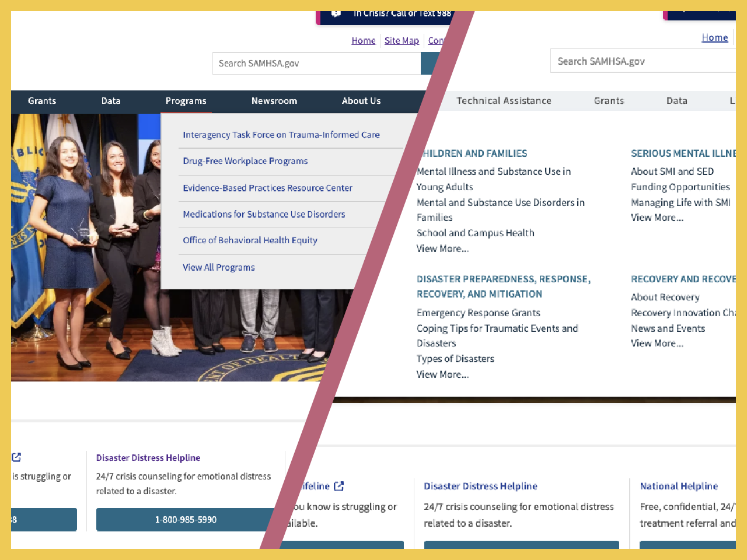Open the Recovery and Recovery Support heading

[683, 279]
